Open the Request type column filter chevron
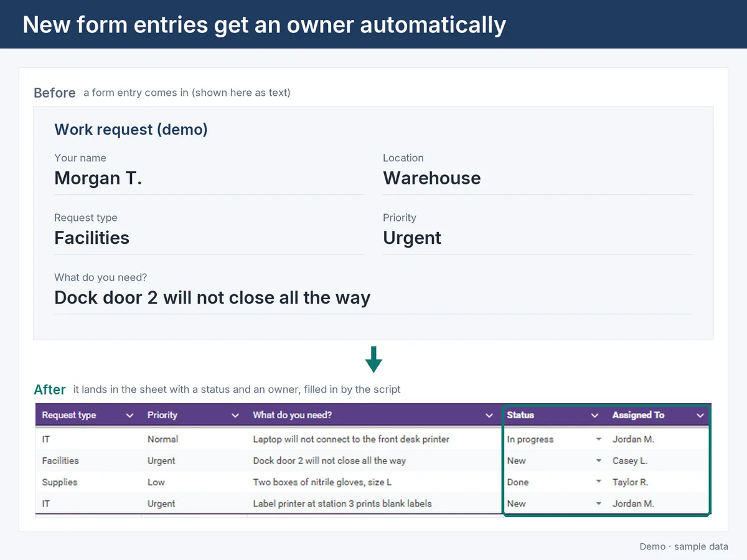 [x=129, y=416]
